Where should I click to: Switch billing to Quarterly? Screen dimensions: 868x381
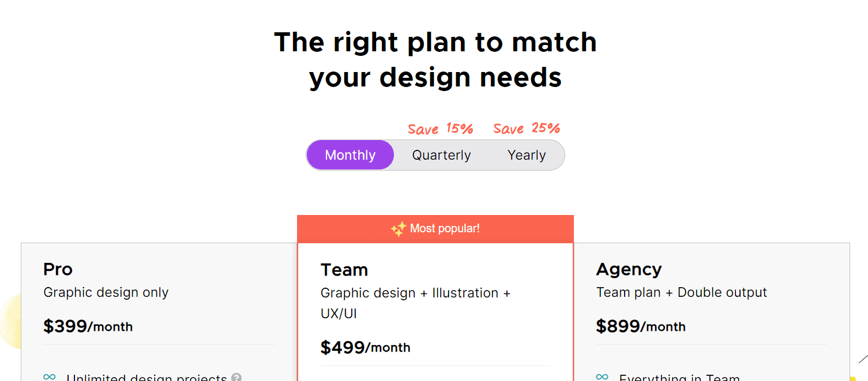tap(441, 155)
